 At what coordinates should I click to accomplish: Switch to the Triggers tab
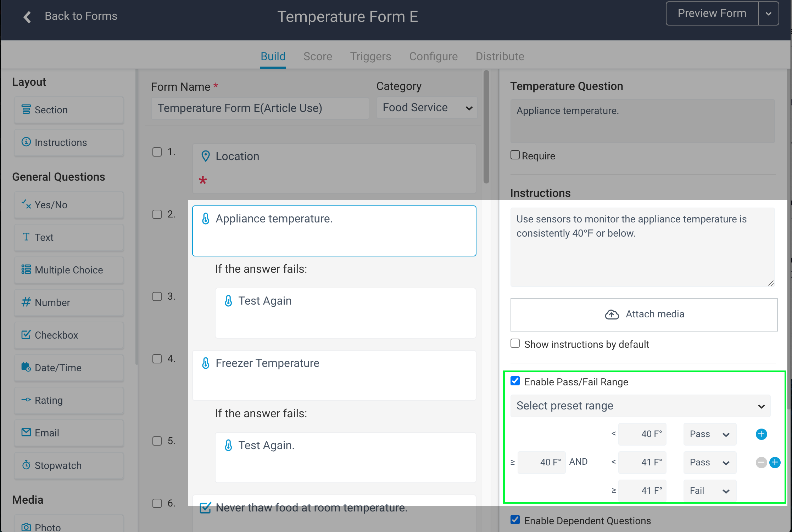[x=370, y=56]
